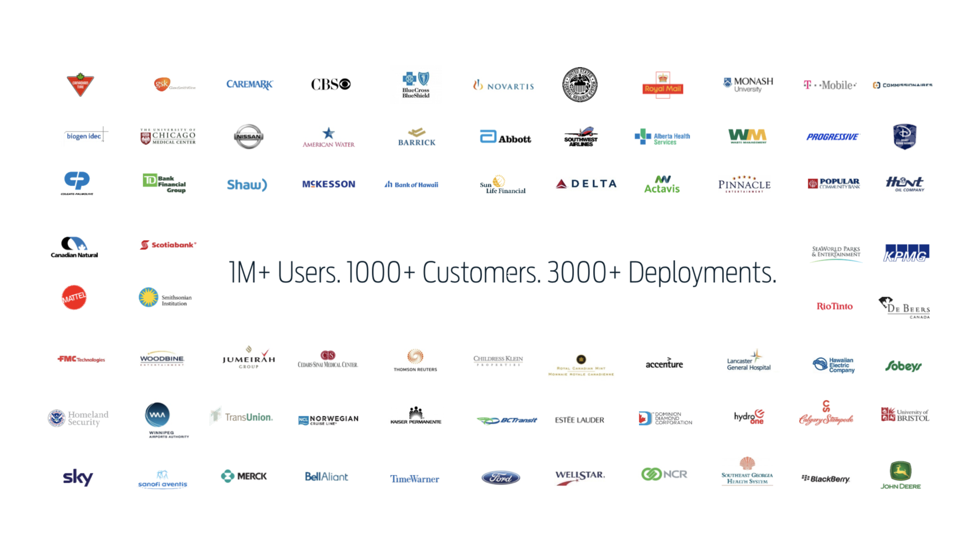This screenshot has width=980, height=549.
Task: Select the KPMG blue logo
Action: point(906,253)
